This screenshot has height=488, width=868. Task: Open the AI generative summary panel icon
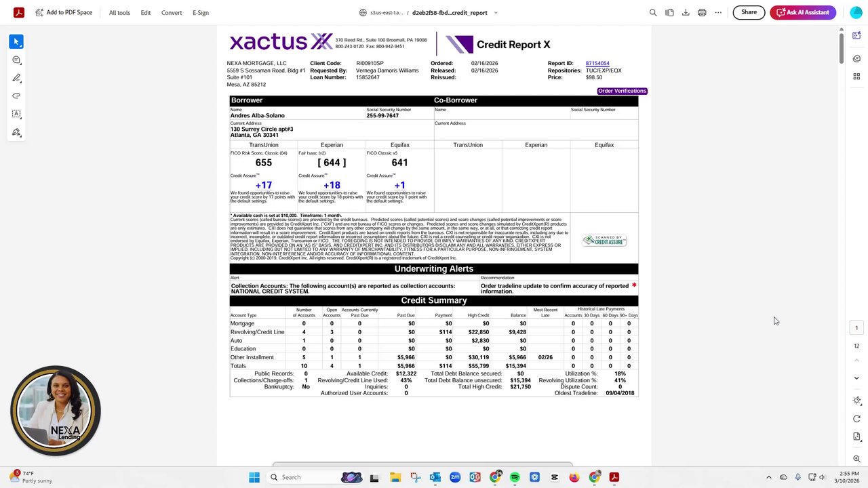tap(856, 35)
